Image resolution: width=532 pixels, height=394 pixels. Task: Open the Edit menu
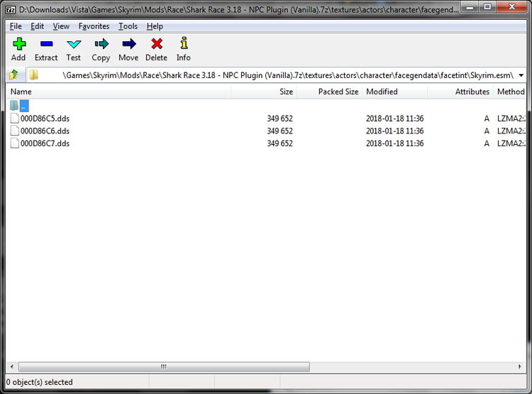click(x=37, y=26)
